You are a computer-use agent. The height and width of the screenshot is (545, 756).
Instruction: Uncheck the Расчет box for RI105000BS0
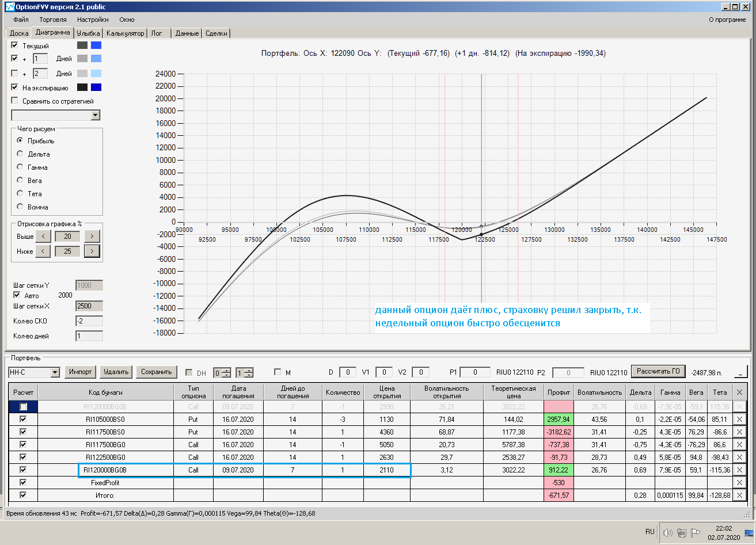(x=23, y=420)
